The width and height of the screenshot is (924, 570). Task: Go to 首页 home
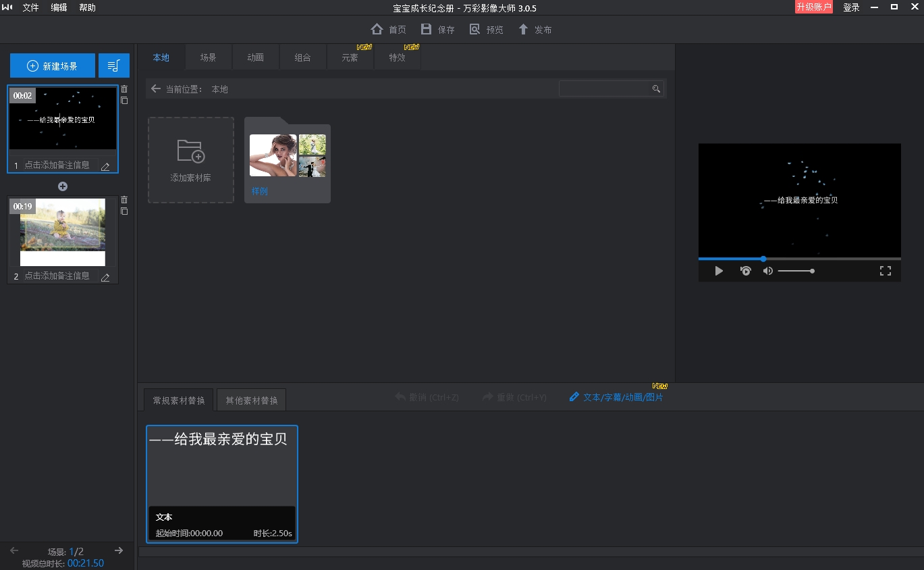pyautogui.click(x=389, y=30)
